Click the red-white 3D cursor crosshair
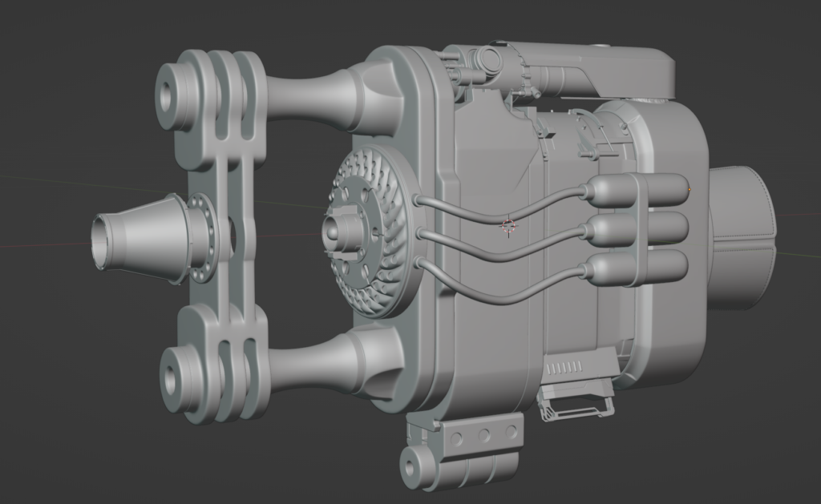821x504 pixels. 509,226
